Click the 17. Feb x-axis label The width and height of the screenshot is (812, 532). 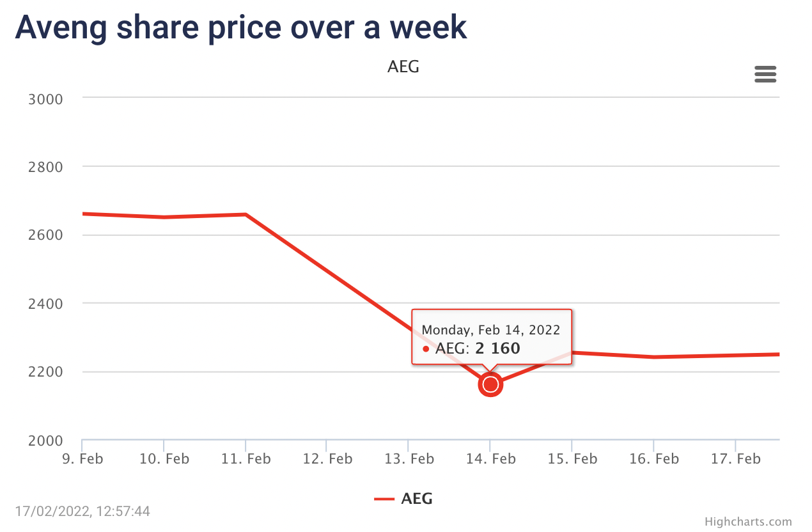(x=735, y=458)
